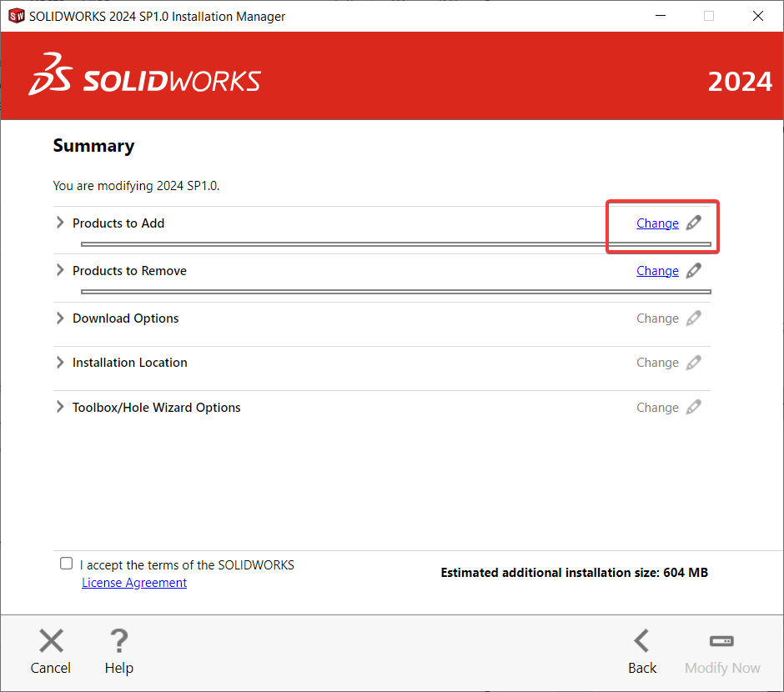Accept the SOLIDWORKS license terms checkbox
The height and width of the screenshot is (692, 784).
click(66, 564)
